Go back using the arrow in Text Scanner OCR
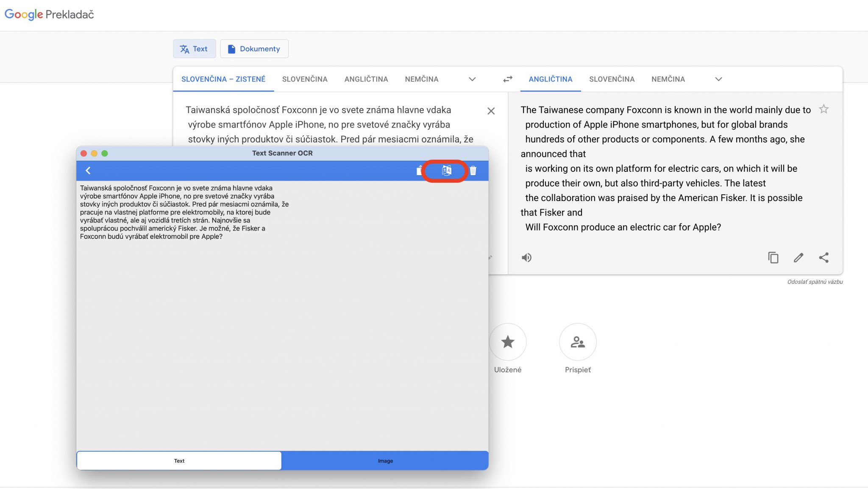The image size is (868, 489). [x=88, y=170]
